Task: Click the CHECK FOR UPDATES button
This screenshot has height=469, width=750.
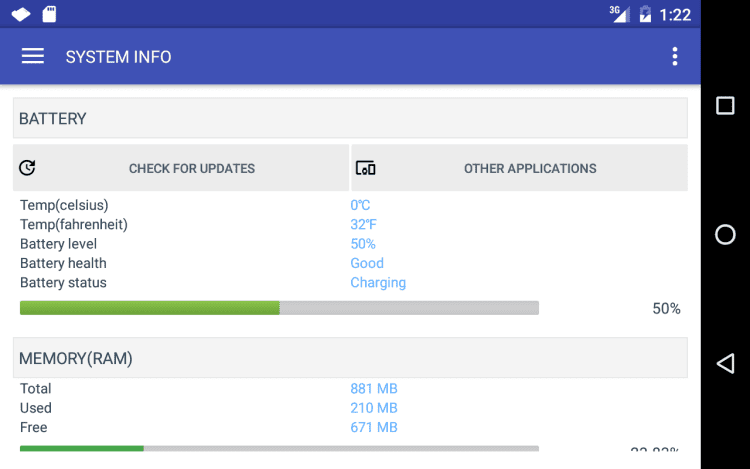Action: tap(192, 168)
